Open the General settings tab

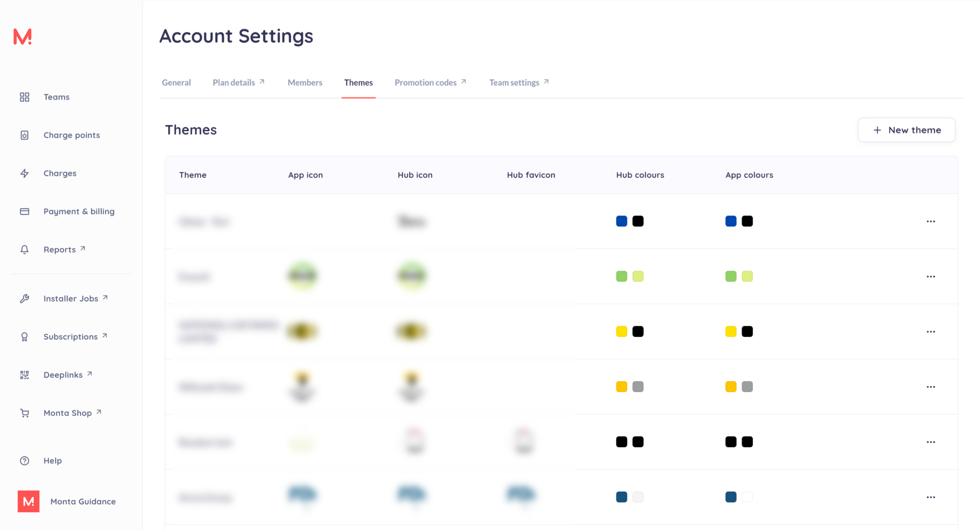pos(176,82)
